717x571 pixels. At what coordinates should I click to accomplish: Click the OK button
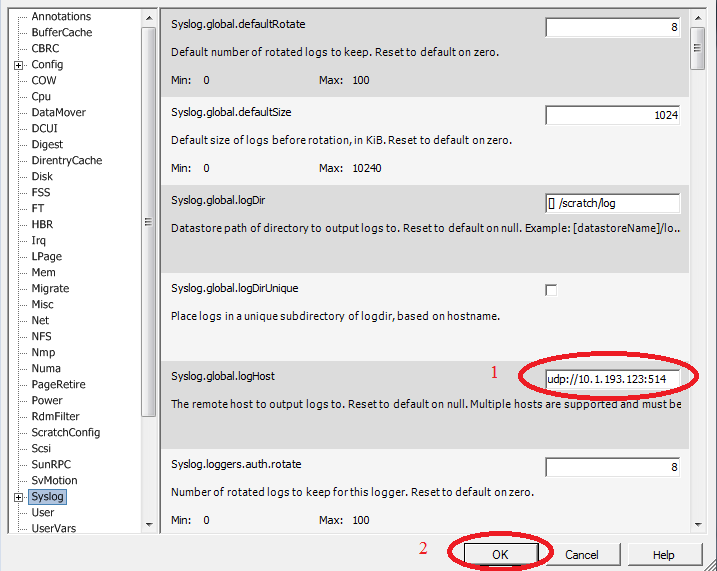click(501, 555)
